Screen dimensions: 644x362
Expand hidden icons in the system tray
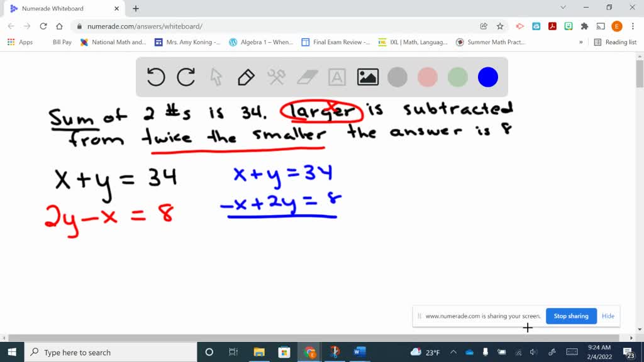point(453,352)
